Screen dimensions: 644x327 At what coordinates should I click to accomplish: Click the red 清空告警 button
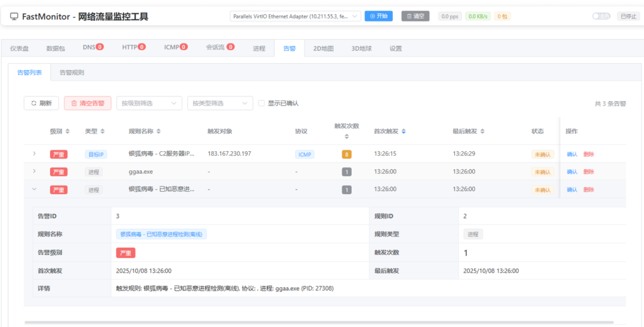click(x=88, y=104)
